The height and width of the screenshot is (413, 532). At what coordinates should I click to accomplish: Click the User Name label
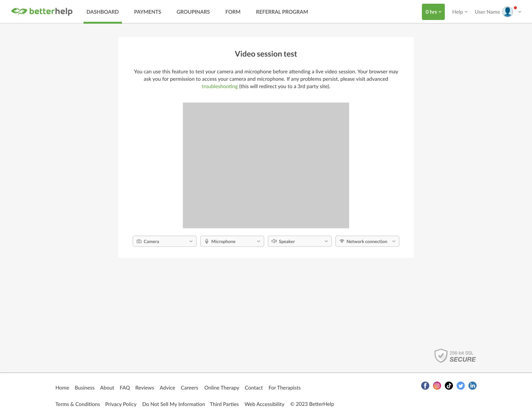487,12
